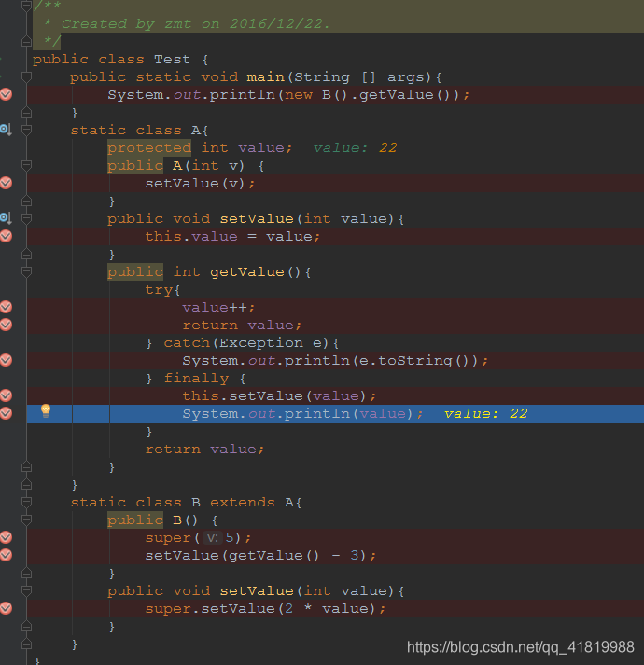Screen dimensions: 644x665
Task: Toggle breakpoint on first return value line in try
Action: 6,325
